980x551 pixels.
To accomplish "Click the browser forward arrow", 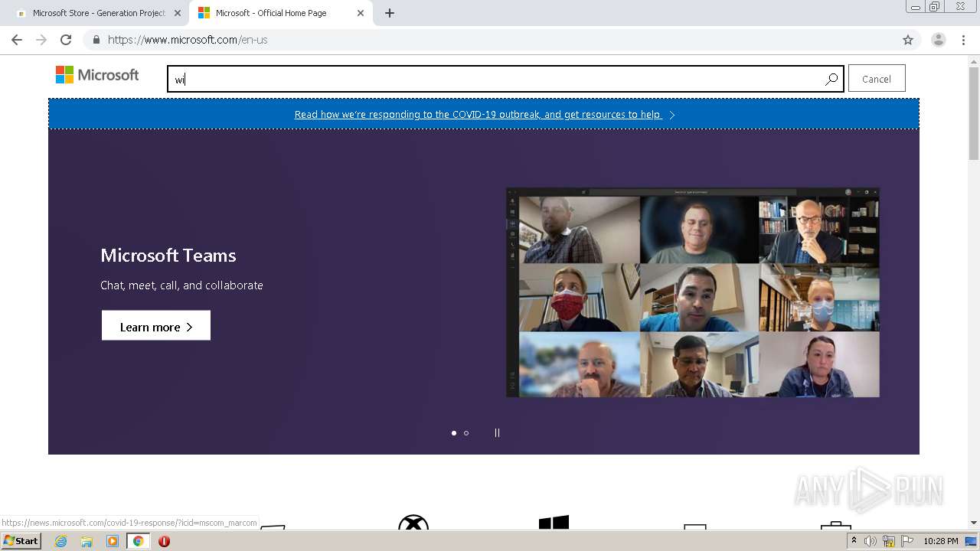I will 41,40.
